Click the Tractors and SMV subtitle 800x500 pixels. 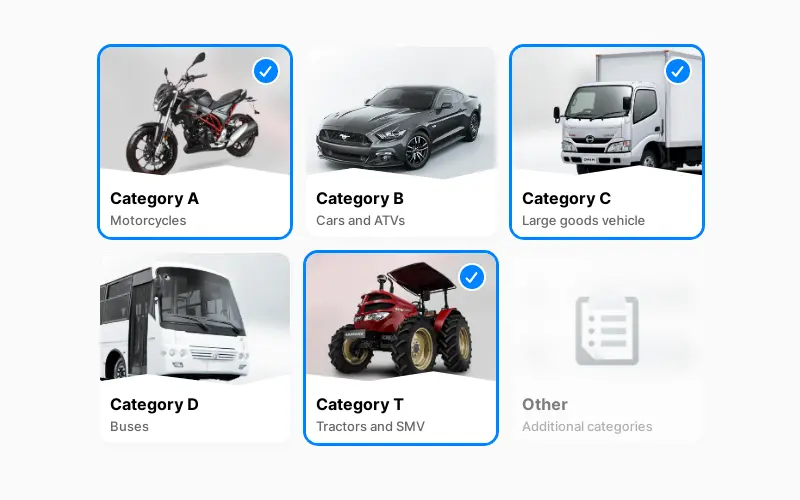370,427
